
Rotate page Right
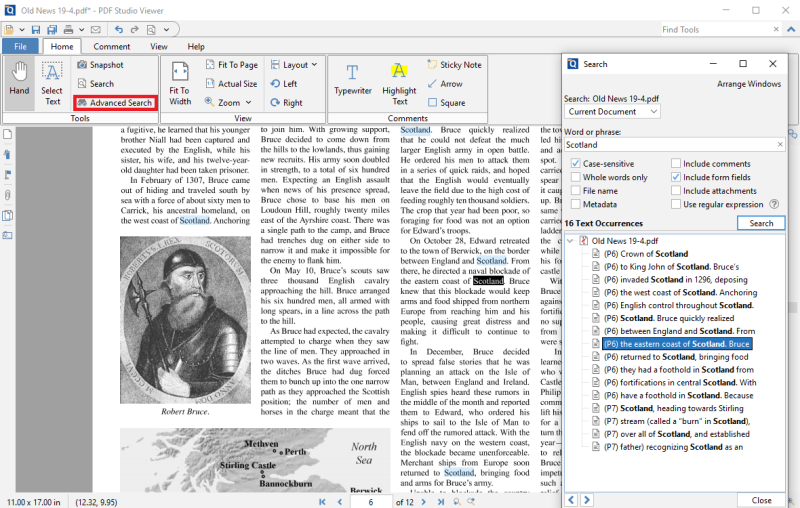tap(287, 103)
